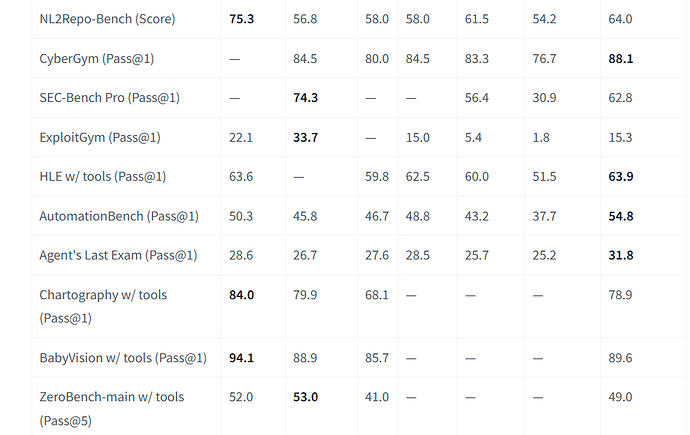The height and width of the screenshot is (435, 690).
Task: Click the SEC-Bench Pro (Pass@1) label
Action: [x=110, y=98]
